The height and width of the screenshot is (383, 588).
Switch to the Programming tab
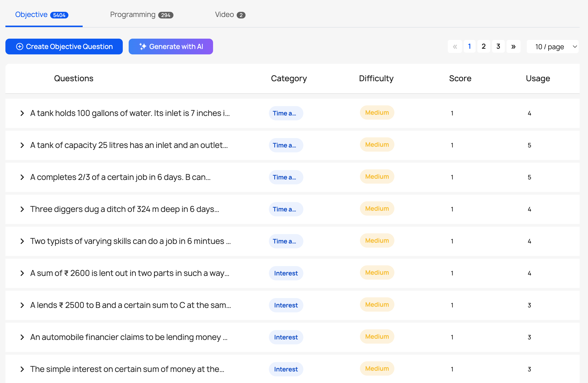(x=141, y=15)
